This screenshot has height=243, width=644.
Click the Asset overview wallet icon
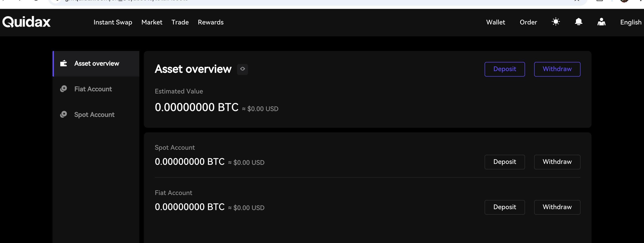(x=63, y=63)
